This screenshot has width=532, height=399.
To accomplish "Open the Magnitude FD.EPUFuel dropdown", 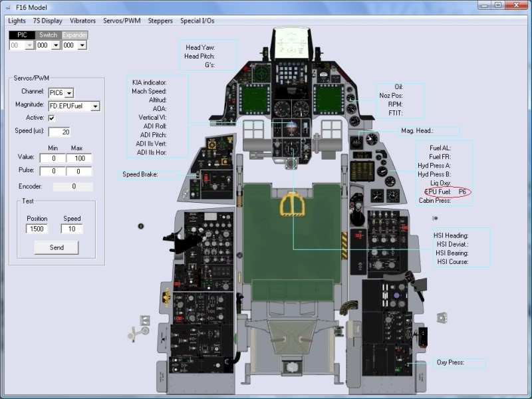I will click(x=95, y=106).
